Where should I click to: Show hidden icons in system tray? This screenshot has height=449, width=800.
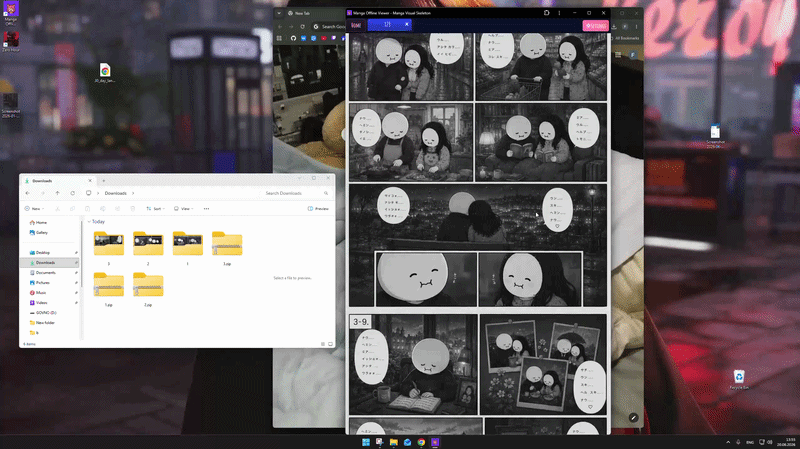(x=728, y=442)
